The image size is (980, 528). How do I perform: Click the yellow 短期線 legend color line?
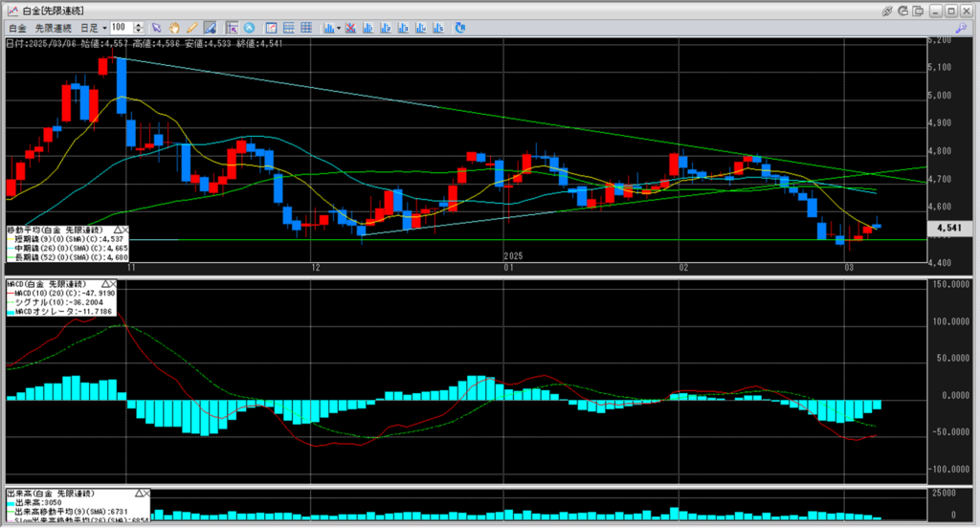point(12,239)
